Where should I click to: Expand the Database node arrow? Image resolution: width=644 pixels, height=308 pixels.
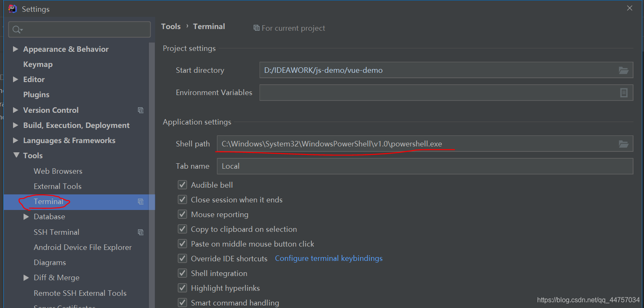[x=26, y=217]
